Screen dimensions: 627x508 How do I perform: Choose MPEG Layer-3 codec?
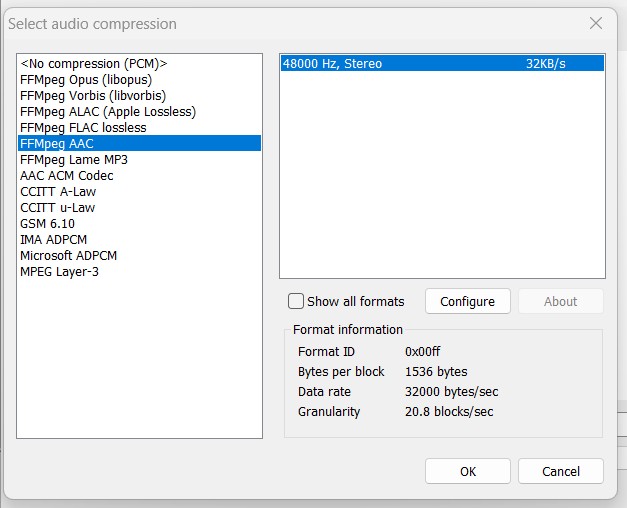[59, 272]
